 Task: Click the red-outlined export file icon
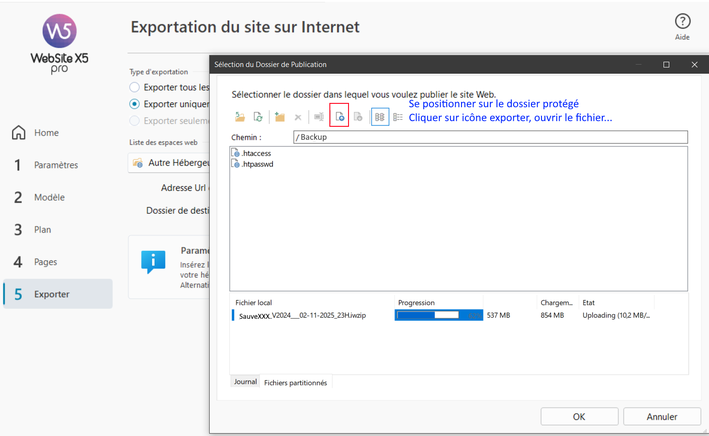339,117
